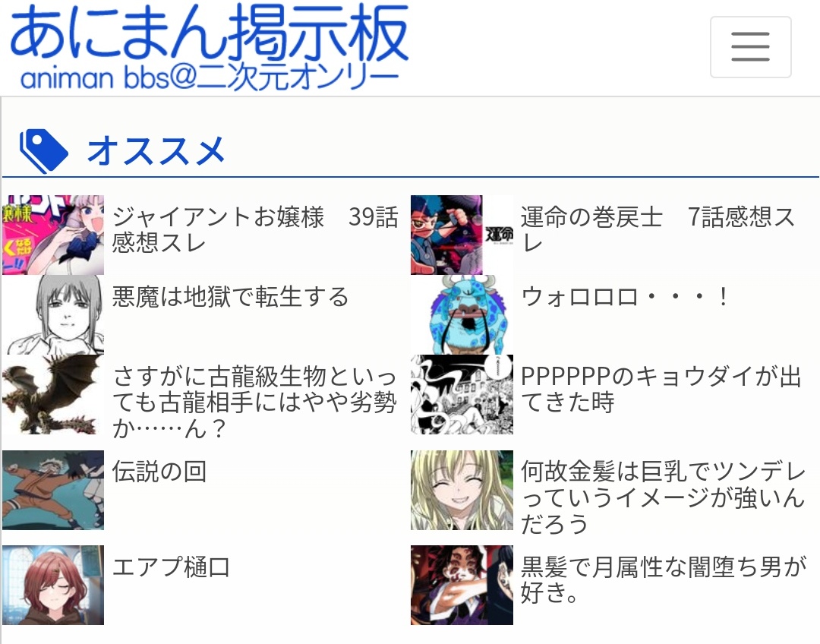Open the 何故金髪は巨乳でツンデレ thread link
Screen dimensions: 820x644
(663, 497)
